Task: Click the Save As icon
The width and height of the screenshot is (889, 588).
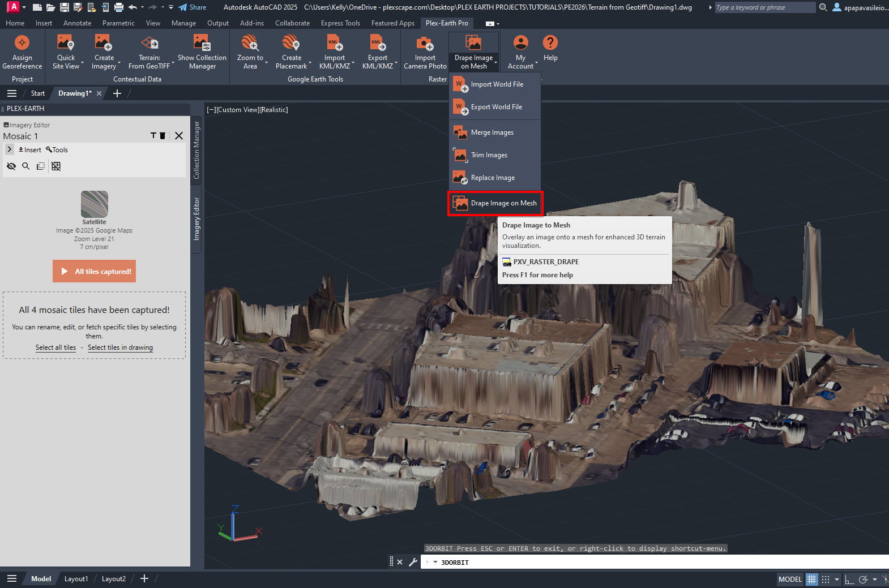Action: (78, 7)
